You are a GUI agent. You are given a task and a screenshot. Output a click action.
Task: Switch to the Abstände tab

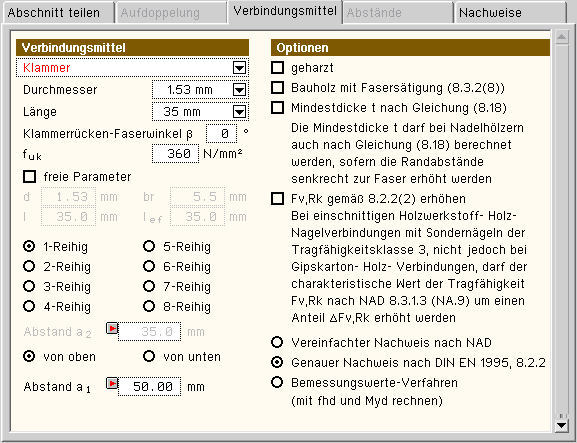pyautogui.click(x=398, y=13)
